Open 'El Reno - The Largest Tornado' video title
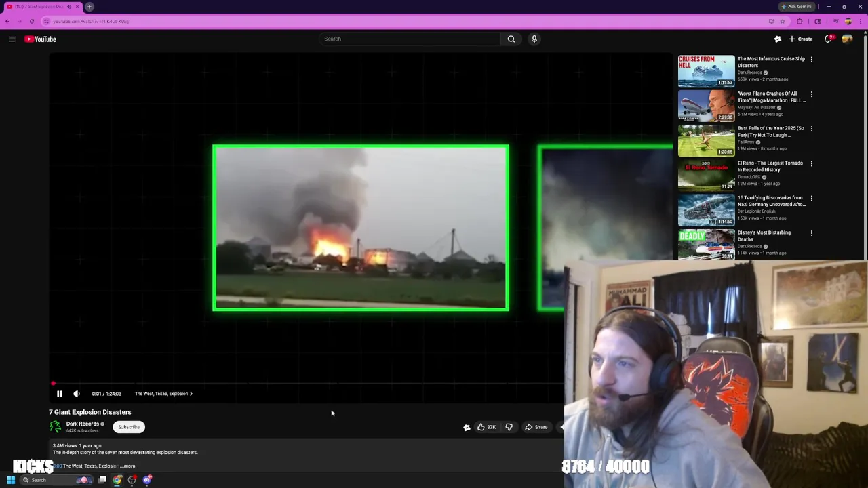This screenshot has width=868, height=488. pos(770,167)
